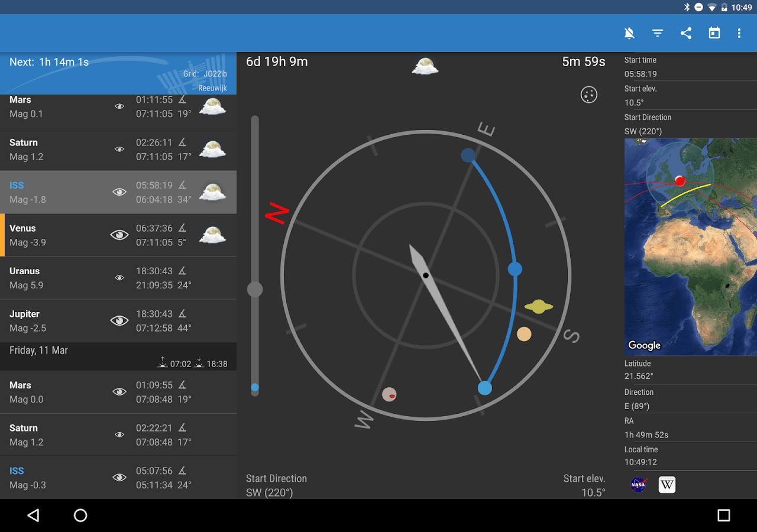
Task: Open the NASA website link
Action: [x=638, y=484]
